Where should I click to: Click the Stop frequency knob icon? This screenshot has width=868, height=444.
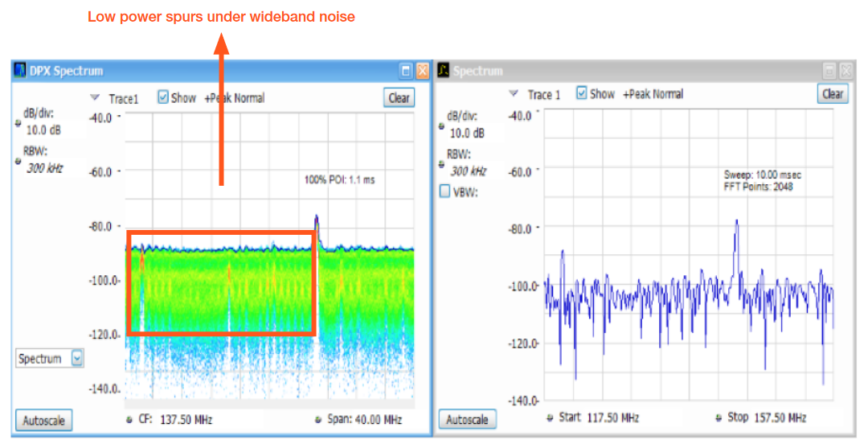pos(719,418)
